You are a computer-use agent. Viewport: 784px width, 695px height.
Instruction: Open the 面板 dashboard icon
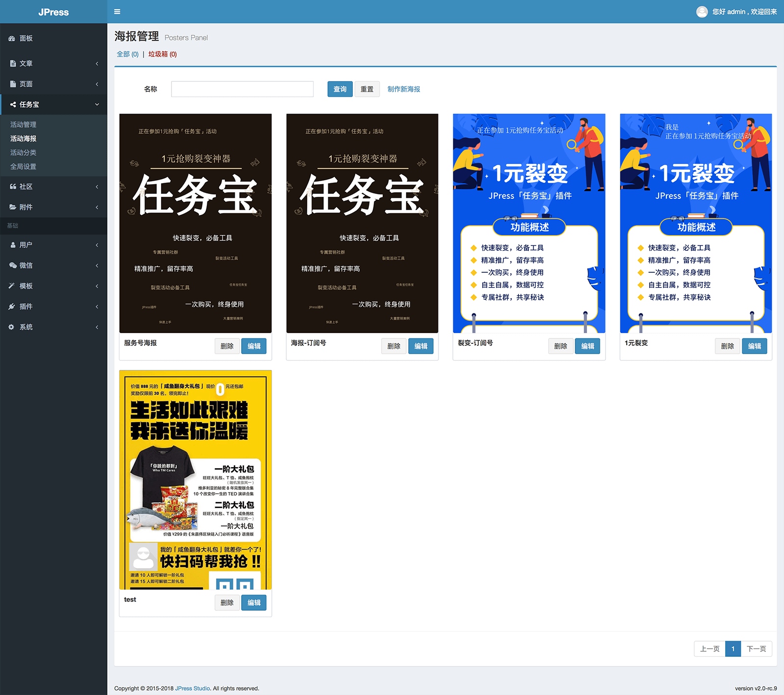(12, 38)
